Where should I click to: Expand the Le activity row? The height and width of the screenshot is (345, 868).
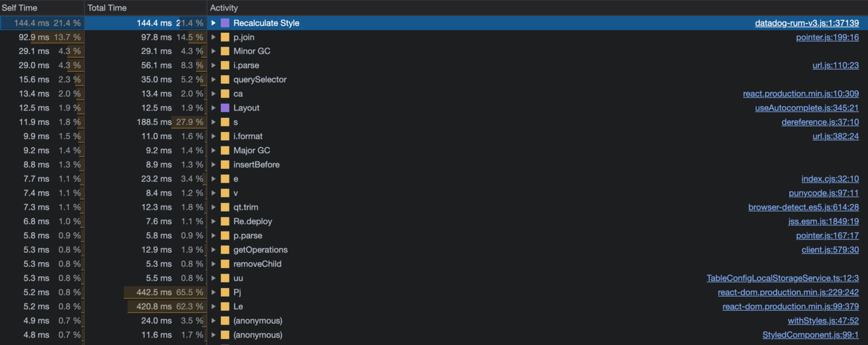click(214, 307)
